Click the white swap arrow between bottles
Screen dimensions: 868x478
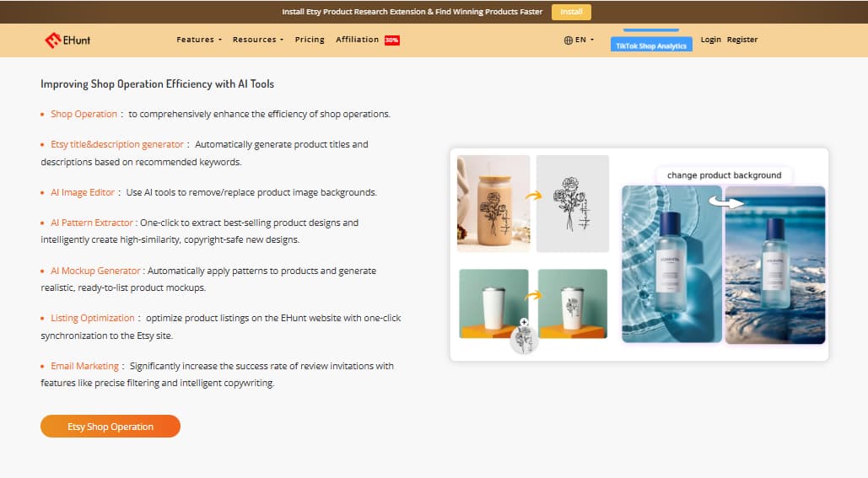click(726, 202)
